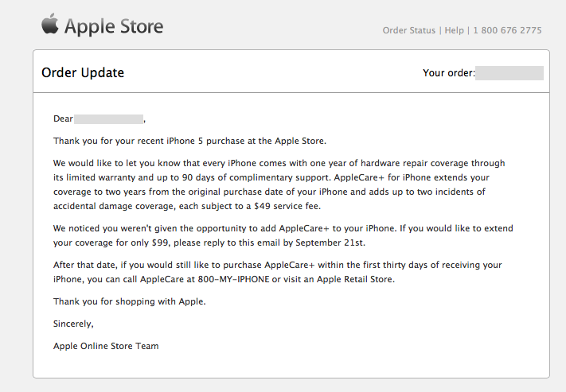Click the Order Update heading
566x392 pixels.
click(83, 73)
